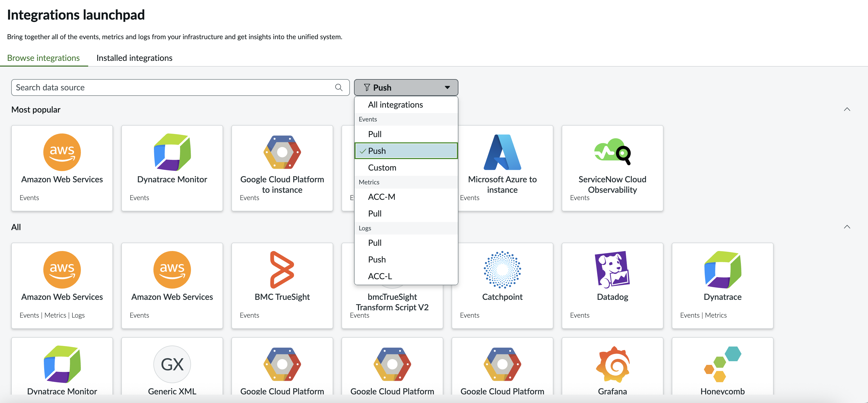Viewport: 868px width, 403px height.
Task: Open Honeycomb integration icon
Action: click(x=722, y=364)
